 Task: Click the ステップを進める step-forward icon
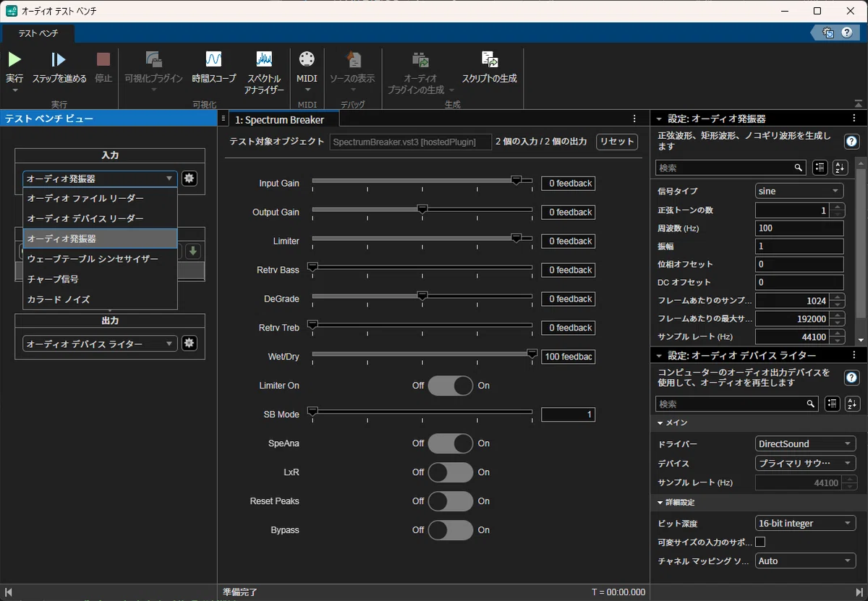[59, 59]
